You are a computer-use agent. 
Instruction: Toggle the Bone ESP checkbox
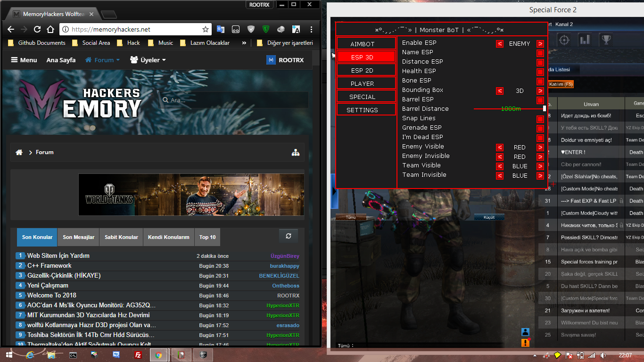click(x=540, y=81)
